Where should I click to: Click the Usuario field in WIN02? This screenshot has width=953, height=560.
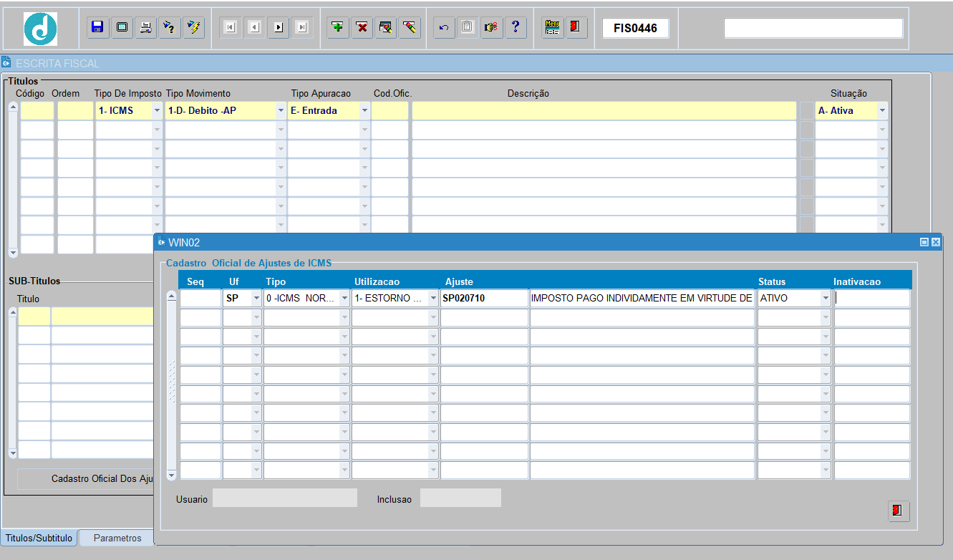[x=285, y=498]
